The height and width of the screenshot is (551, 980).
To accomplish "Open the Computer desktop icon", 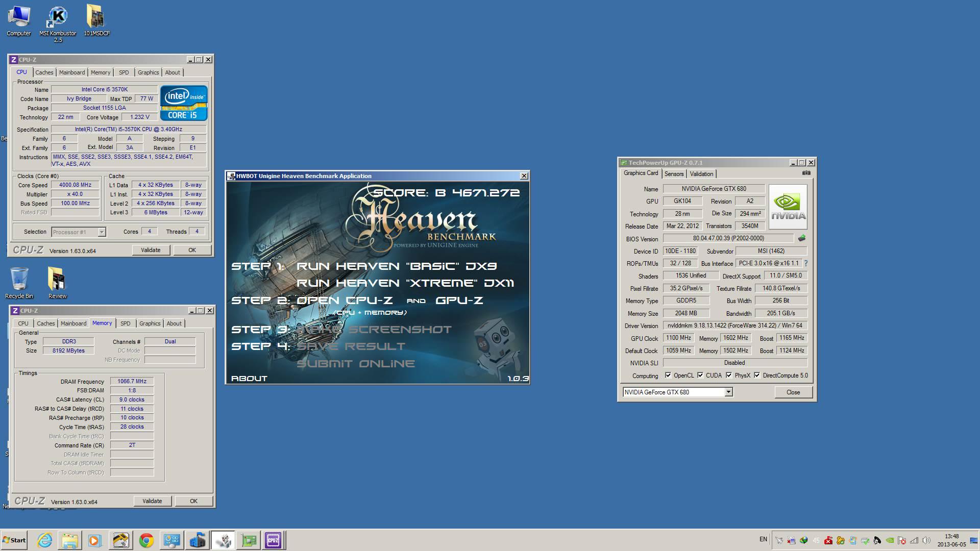I will tap(19, 21).
